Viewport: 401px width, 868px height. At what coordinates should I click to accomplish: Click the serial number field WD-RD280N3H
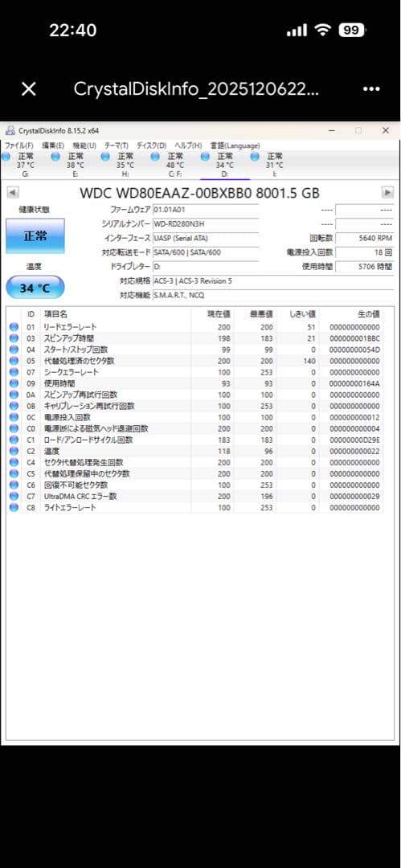[x=206, y=224]
